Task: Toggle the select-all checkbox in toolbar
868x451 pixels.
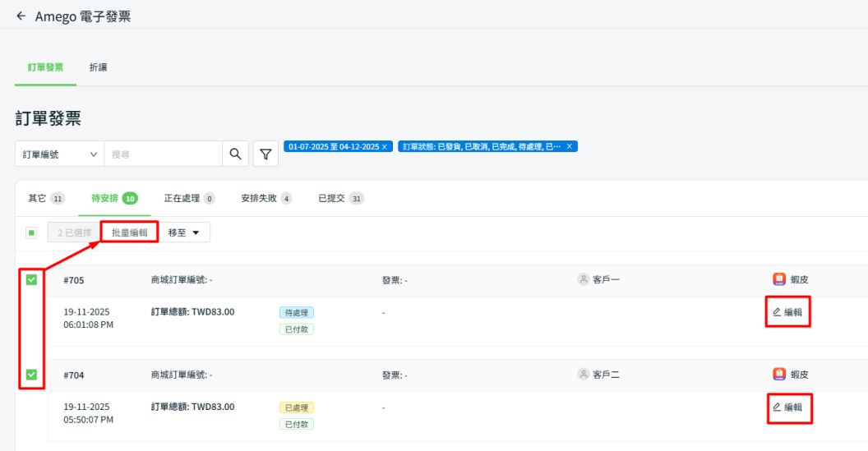Action: click(x=31, y=233)
